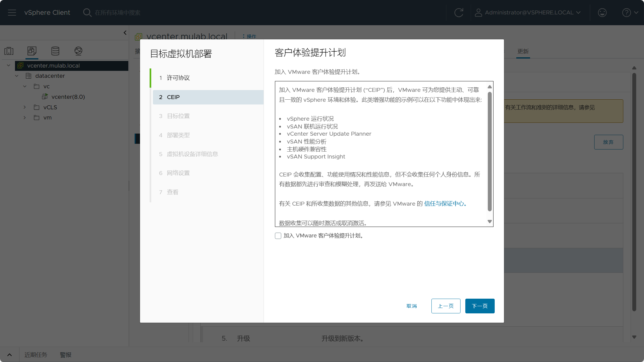Switch to Hosts and Clusters view icon
This screenshot has width=644, height=362.
[x=9, y=51]
